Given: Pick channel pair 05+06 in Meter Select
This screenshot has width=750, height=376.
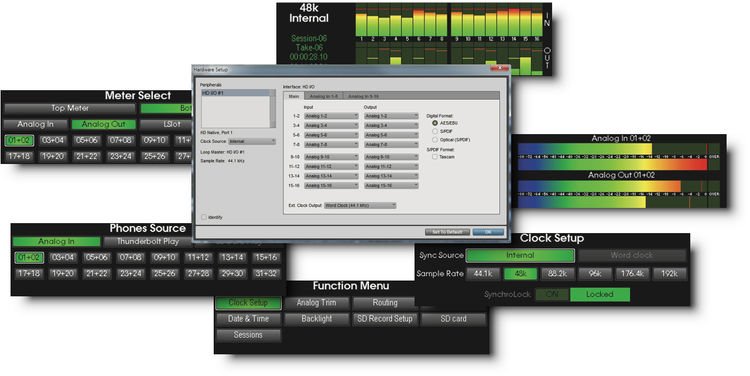Looking at the screenshot, I should tap(87, 140).
